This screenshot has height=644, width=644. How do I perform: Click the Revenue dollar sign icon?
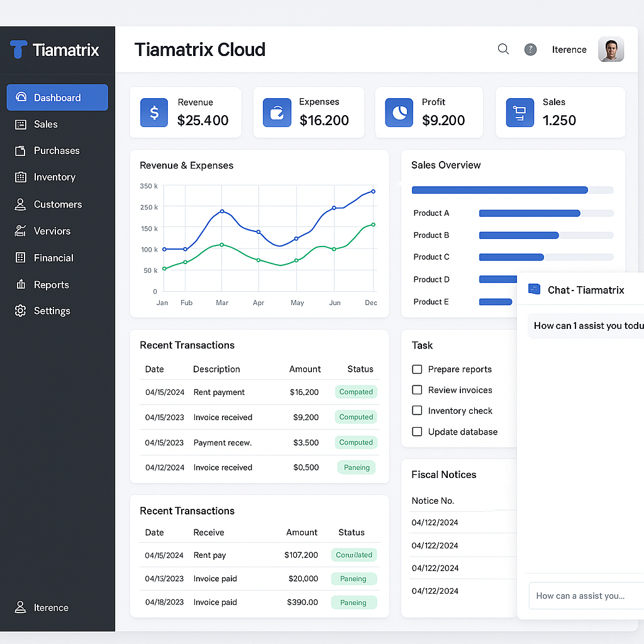point(154,113)
